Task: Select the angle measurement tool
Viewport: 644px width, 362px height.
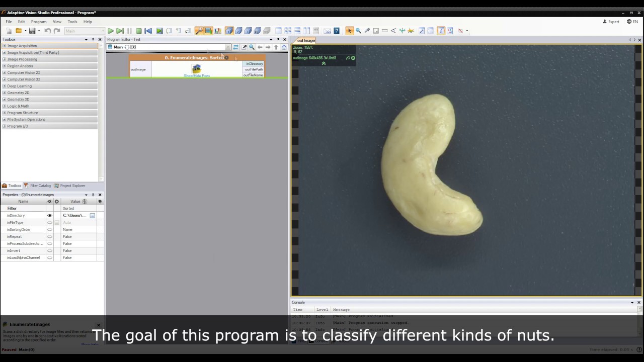Action: pyautogui.click(x=393, y=31)
